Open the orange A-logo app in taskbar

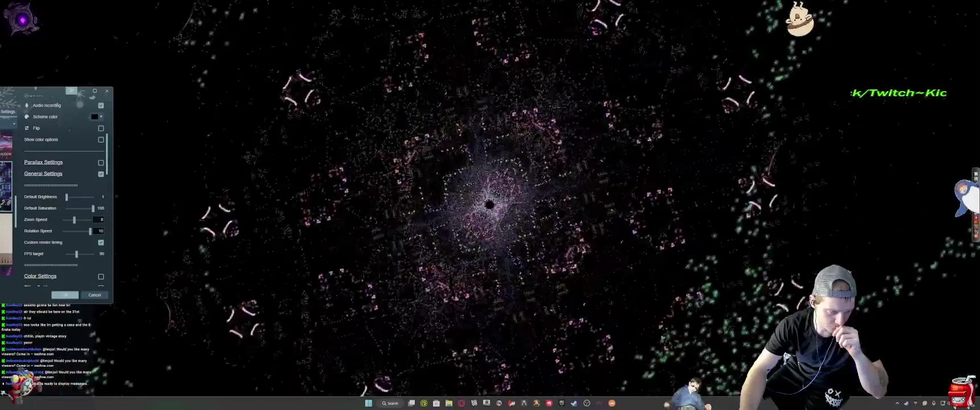[536, 403]
